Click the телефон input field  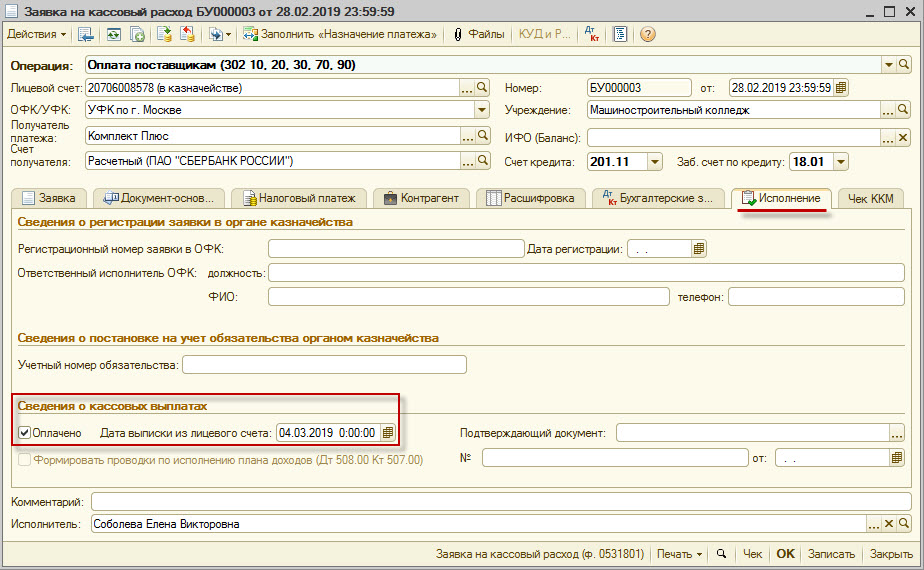pyautogui.click(x=816, y=297)
